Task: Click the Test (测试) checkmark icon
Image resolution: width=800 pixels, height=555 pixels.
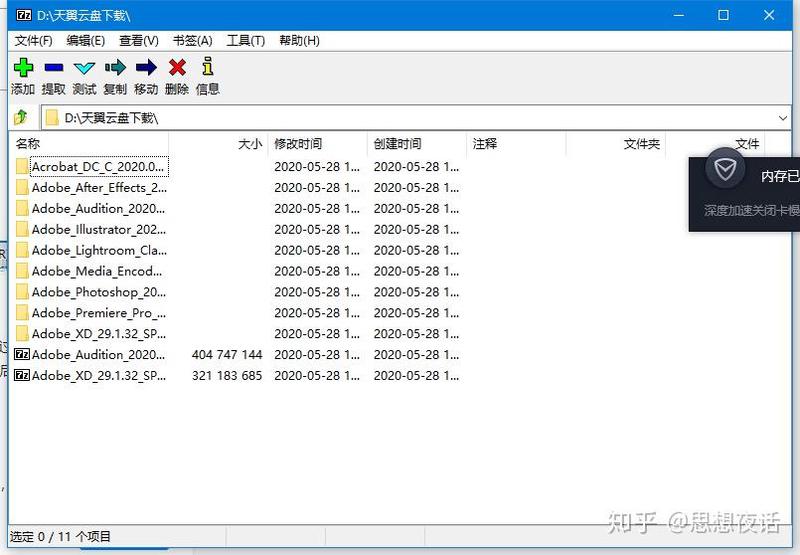Action: (x=84, y=68)
